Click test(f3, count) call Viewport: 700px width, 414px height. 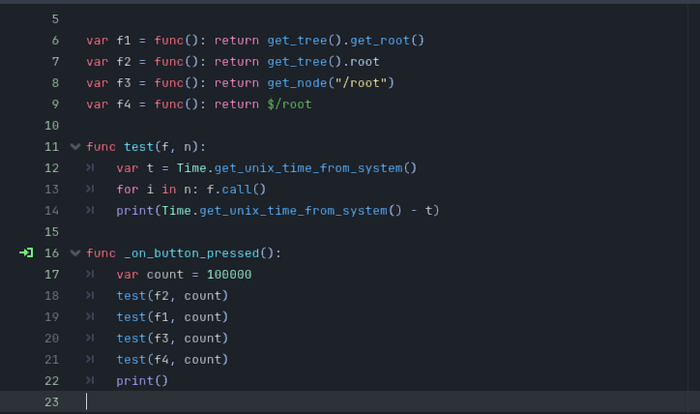[172, 338]
